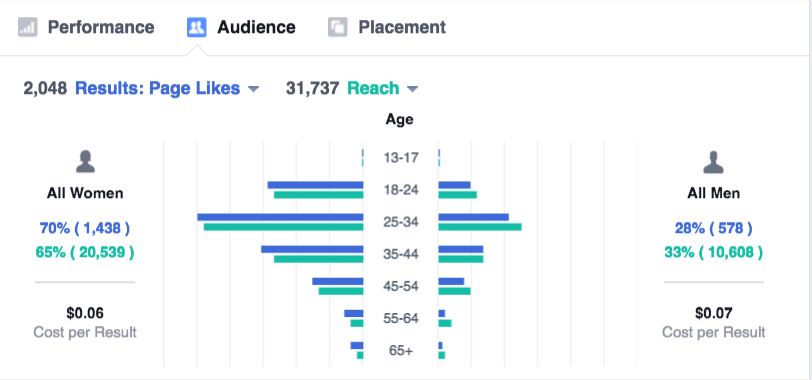Click the Age chart heading
This screenshot has width=812, height=380.
(400, 120)
